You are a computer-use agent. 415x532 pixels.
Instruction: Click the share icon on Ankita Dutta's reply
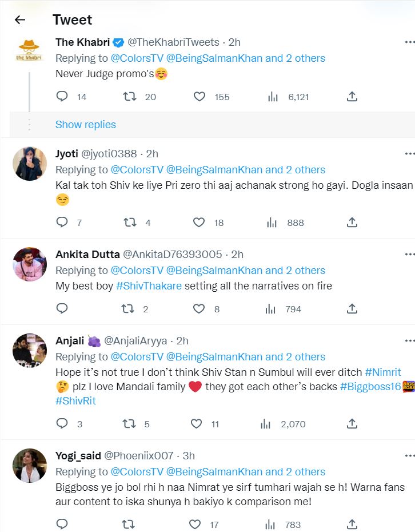point(352,309)
